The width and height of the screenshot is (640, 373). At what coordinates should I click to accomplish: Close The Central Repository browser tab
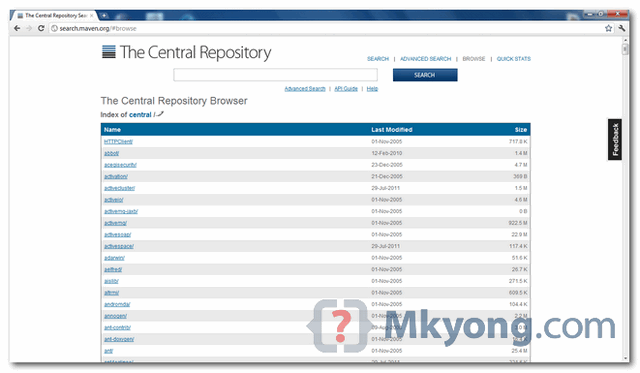tap(91, 16)
